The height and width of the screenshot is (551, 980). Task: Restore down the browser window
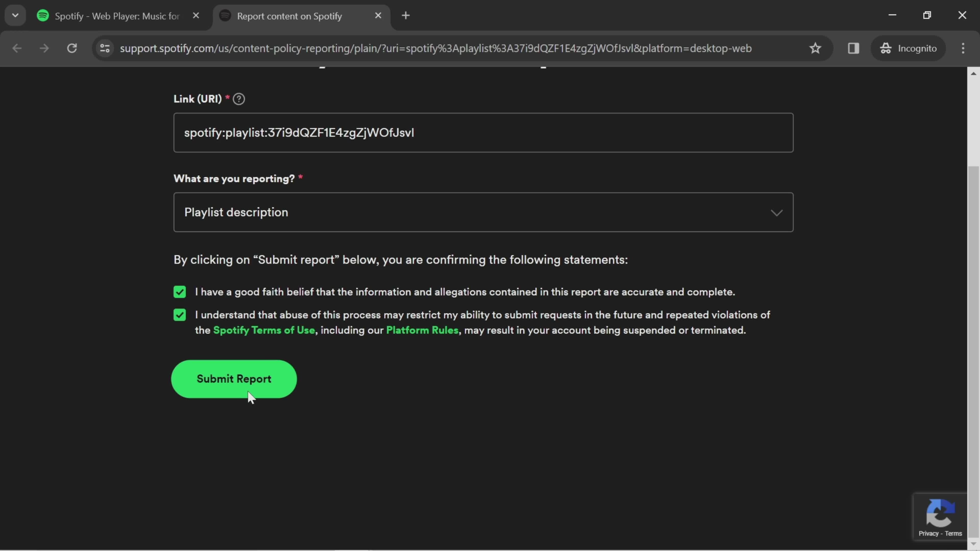[927, 15]
